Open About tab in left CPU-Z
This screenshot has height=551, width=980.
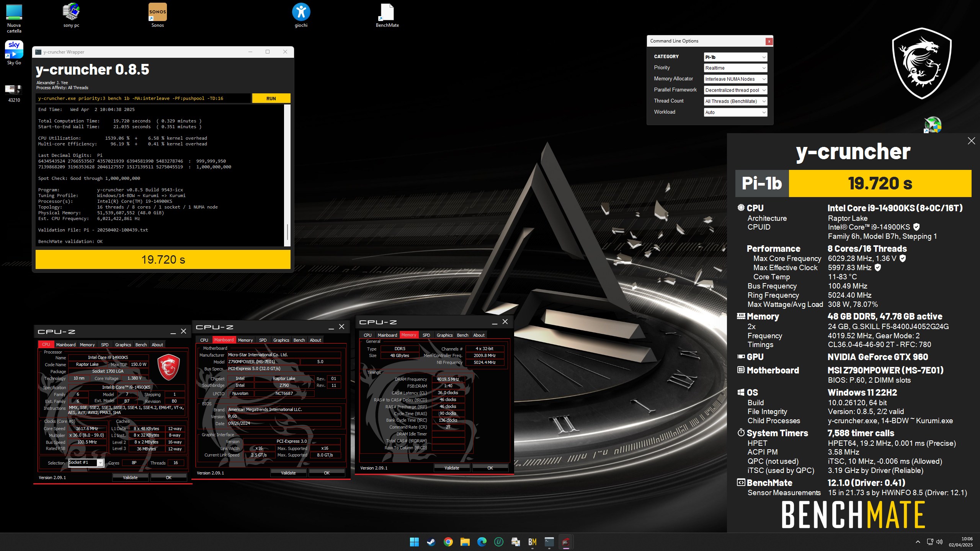157,345
